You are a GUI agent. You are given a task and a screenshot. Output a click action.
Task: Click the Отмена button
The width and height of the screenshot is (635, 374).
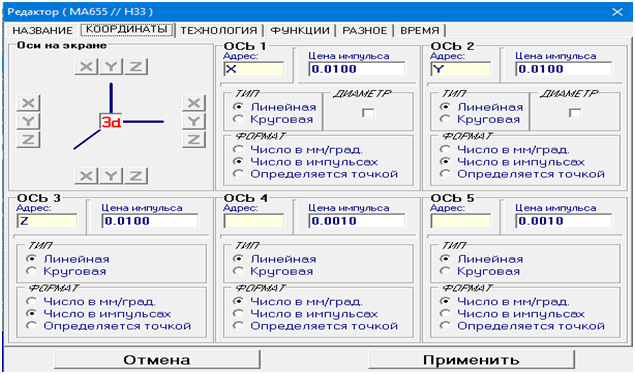pyautogui.click(x=157, y=360)
